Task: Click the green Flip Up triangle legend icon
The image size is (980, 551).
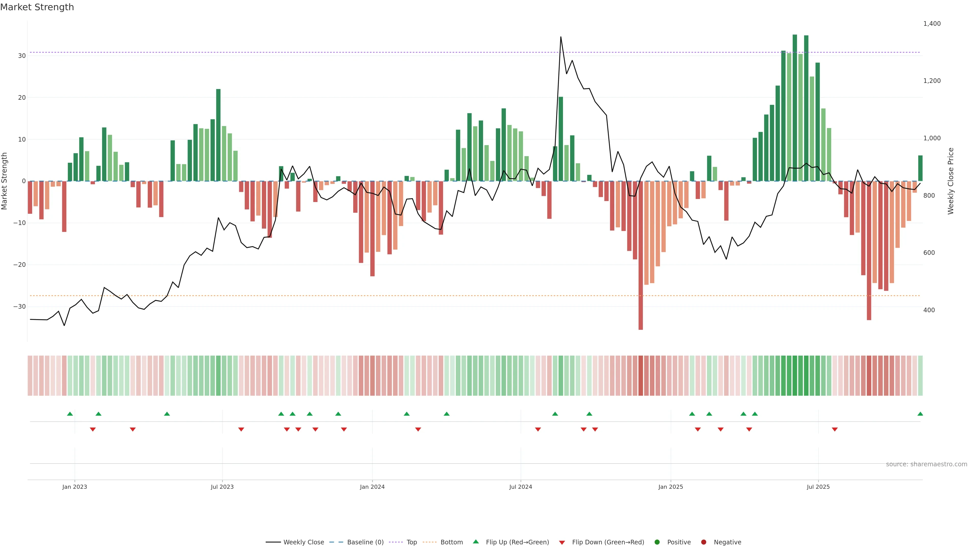Action: click(x=475, y=542)
